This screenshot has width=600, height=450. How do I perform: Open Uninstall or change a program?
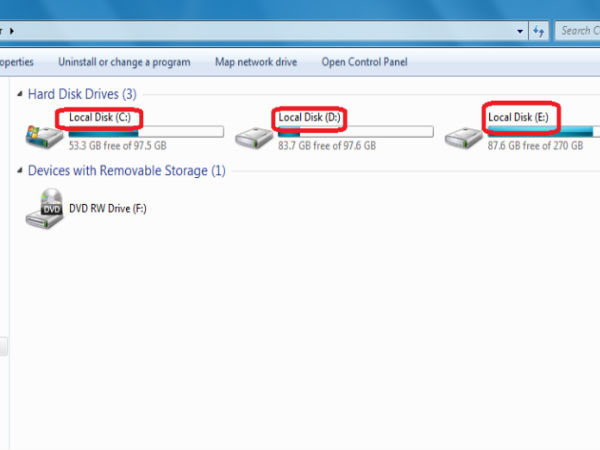(124, 62)
